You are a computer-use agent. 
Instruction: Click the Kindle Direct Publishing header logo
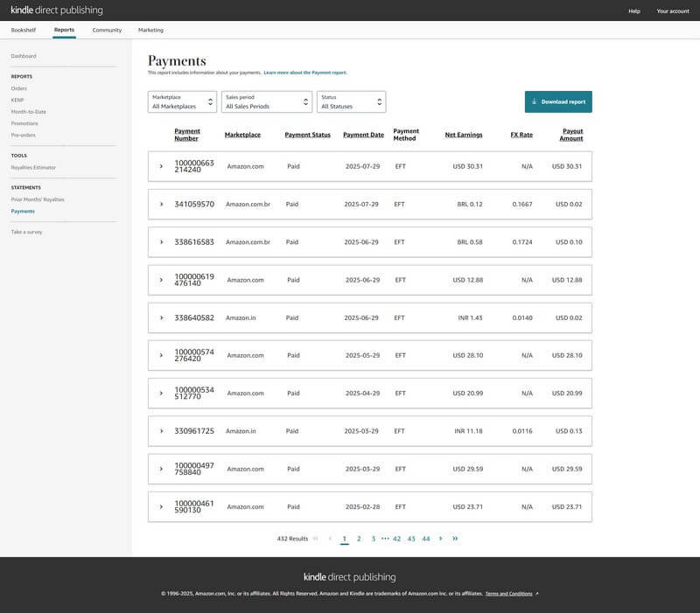(56, 10)
